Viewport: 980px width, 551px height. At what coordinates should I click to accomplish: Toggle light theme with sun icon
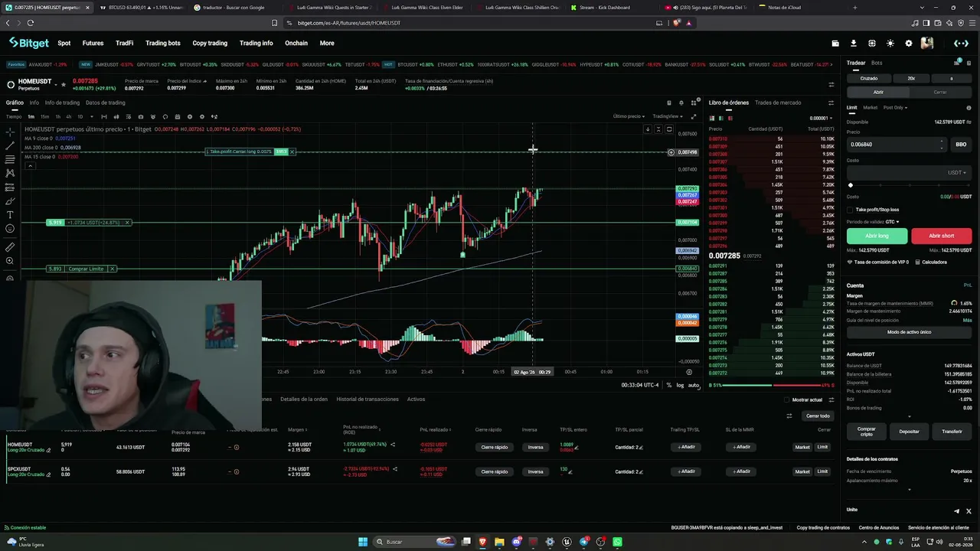pyautogui.click(x=890, y=44)
